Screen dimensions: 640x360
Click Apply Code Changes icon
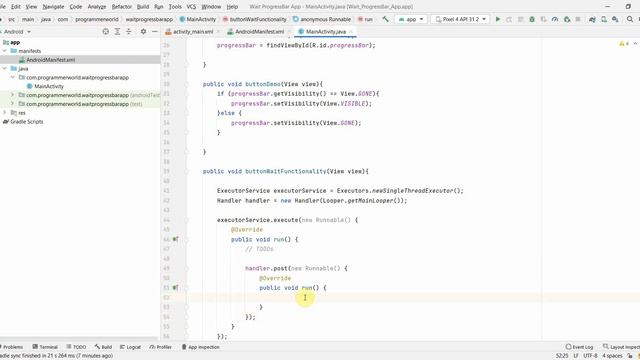coord(520,19)
